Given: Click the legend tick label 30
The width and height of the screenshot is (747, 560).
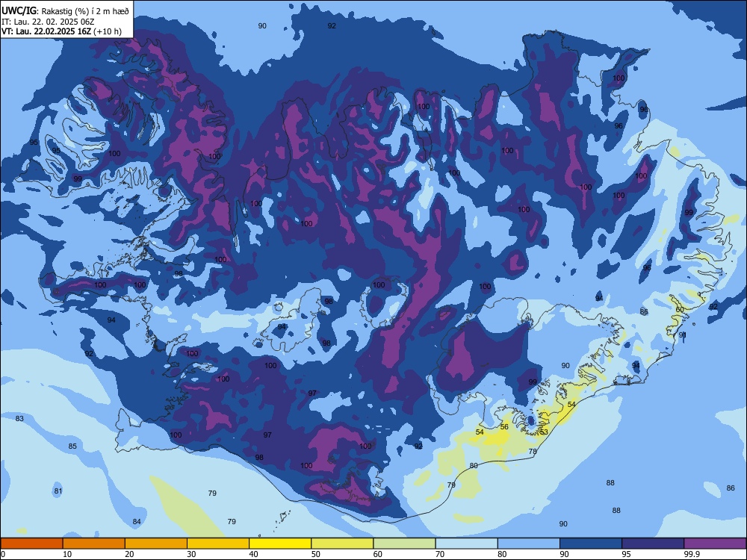Looking at the screenshot, I should point(191,554).
